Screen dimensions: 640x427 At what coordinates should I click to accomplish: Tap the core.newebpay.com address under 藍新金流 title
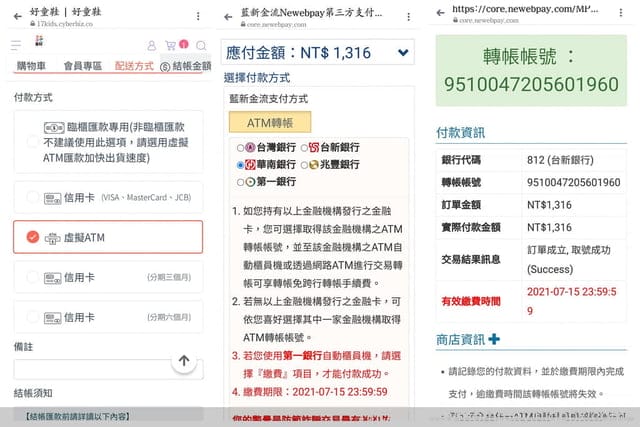pyautogui.click(x=276, y=24)
